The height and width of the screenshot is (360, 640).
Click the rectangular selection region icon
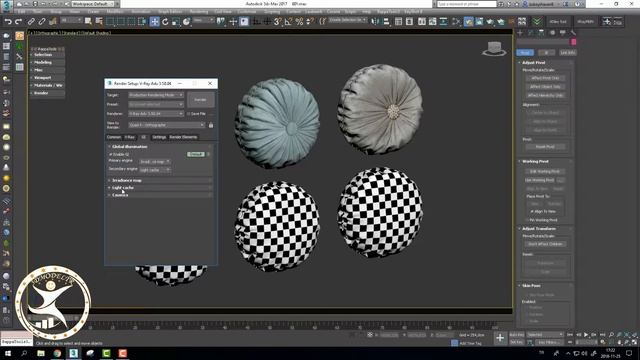pos(110,21)
